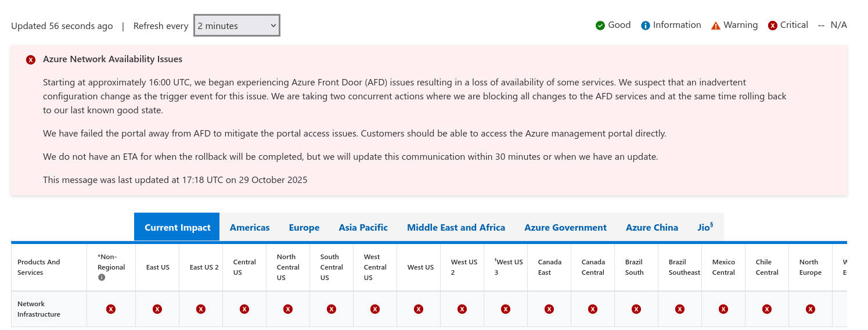This screenshot has width=868, height=330.
Task: Select the Current Impact tab
Action: coord(177,227)
